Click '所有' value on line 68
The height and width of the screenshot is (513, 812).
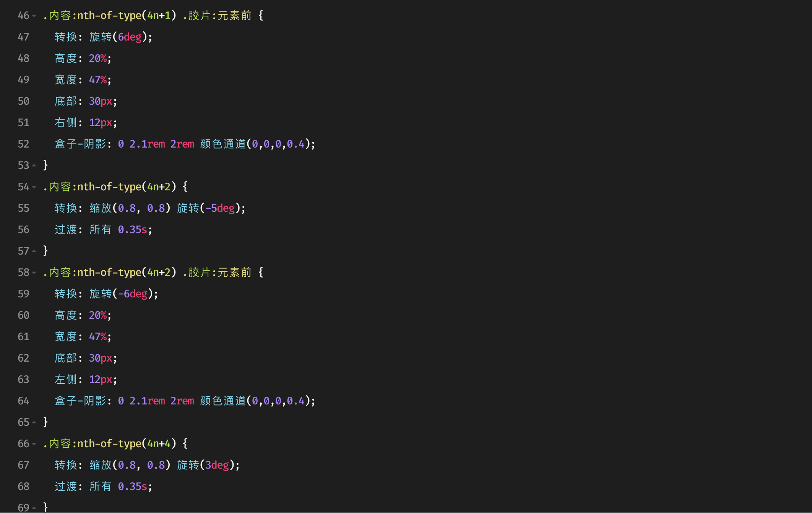click(x=101, y=487)
